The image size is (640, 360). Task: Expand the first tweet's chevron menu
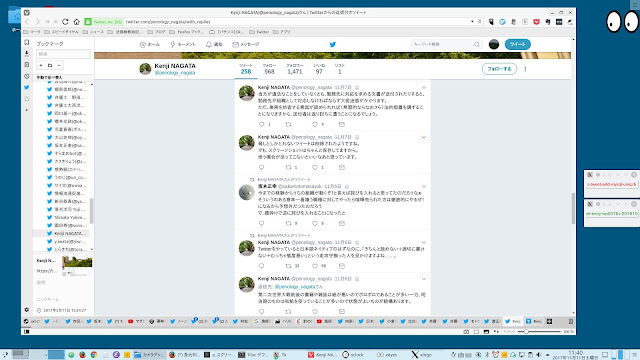(x=424, y=87)
